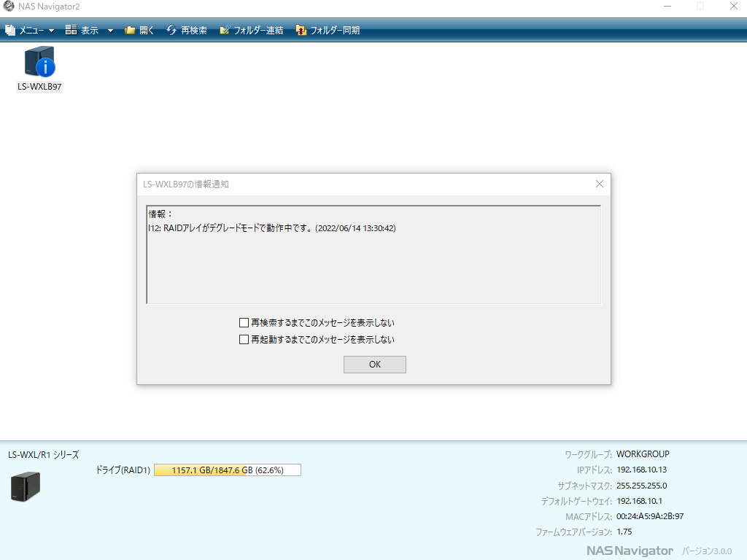The image size is (747, 560).
Task: Click the フォルダー連結 icon
Action: [x=225, y=31]
